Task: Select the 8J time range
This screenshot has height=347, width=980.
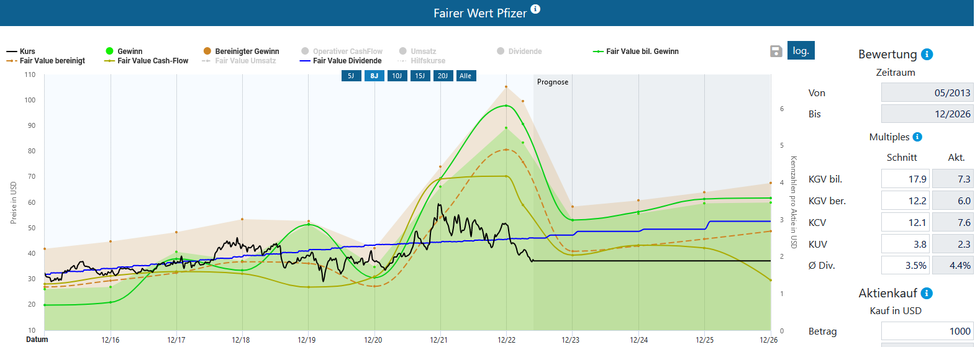Action: click(374, 76)
